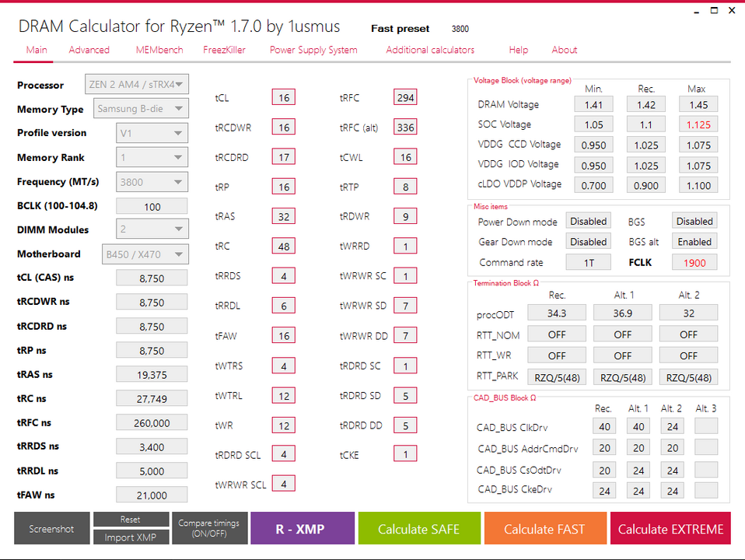Click cLDO VDDP Voltage Min 0.700
The height and width of the screenshot is (560, 745).
(x=593, y=185)
